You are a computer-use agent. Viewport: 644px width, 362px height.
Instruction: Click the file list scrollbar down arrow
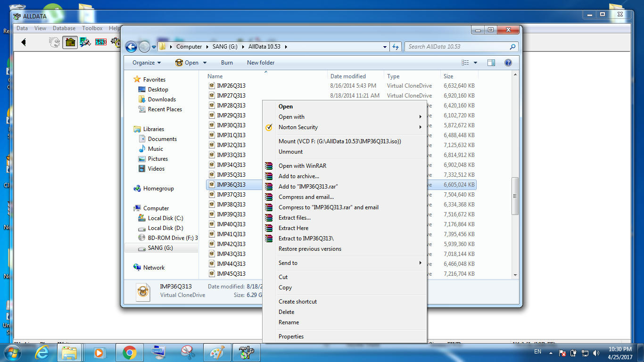[x=515, y=275]
